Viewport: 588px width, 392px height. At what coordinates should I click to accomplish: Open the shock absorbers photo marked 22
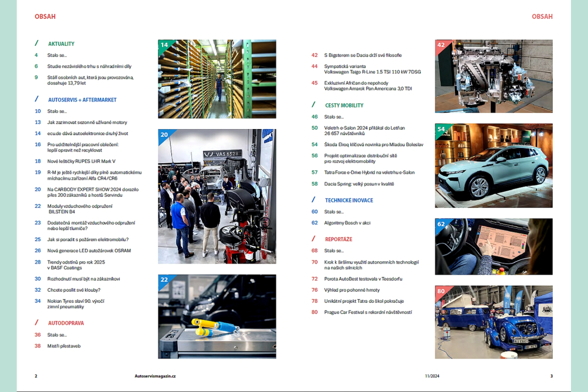[217, 317]
